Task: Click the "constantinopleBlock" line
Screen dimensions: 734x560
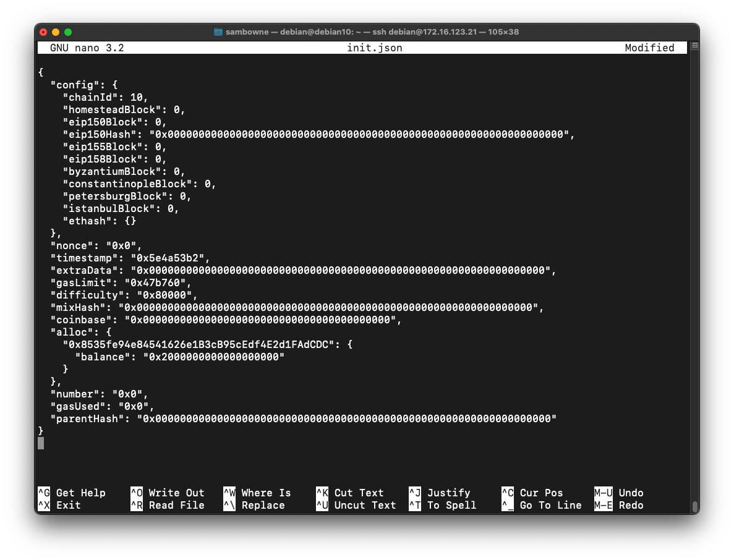Action: pyautogui.click(x=140, y=184)
